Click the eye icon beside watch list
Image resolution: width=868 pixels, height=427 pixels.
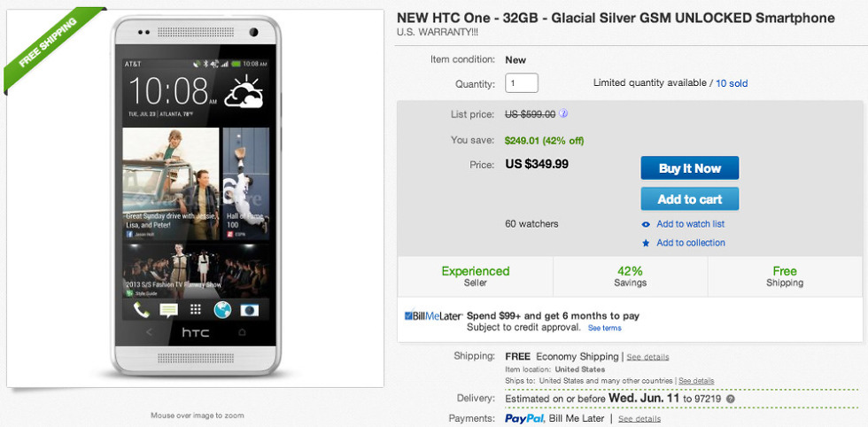pyautogui.click(x=646, y=224)
